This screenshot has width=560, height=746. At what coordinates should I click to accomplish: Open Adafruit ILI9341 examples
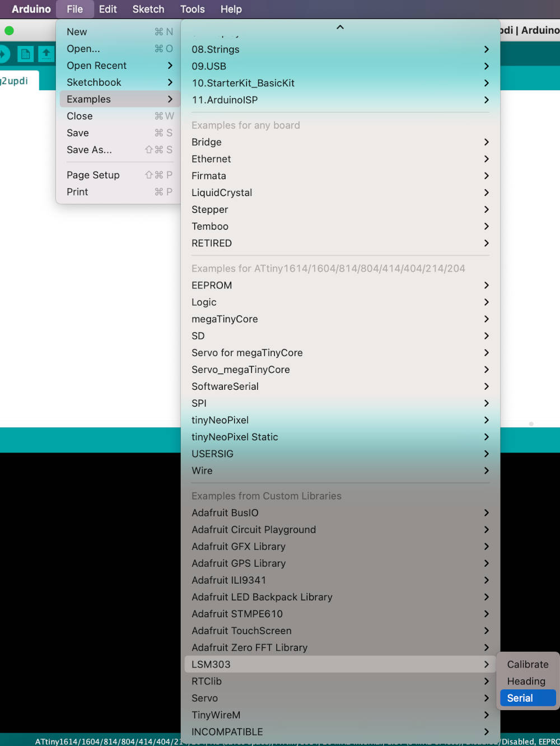pyautogui.click(x=340, y=580)
